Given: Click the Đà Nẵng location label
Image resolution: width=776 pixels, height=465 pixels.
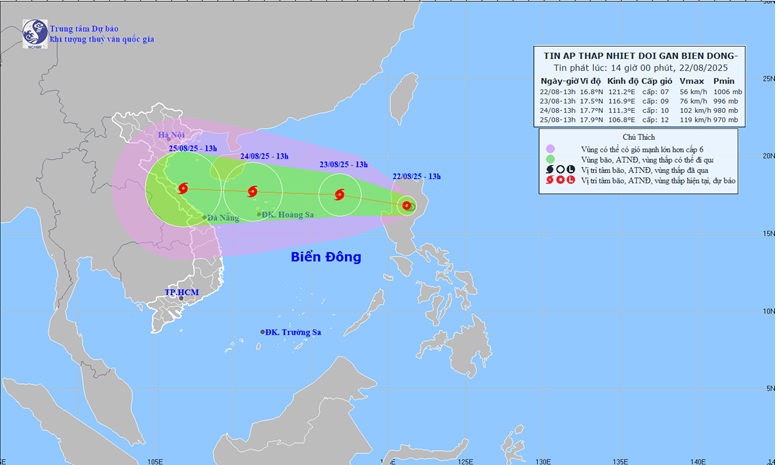Looking at the screenshot, I should (x=222, y=217).
